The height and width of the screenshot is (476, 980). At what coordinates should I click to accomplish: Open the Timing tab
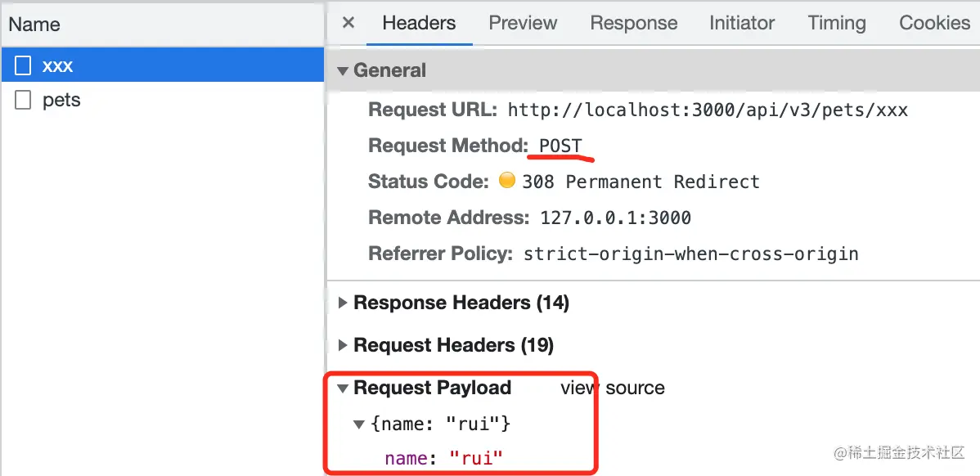tap(837, 23)
